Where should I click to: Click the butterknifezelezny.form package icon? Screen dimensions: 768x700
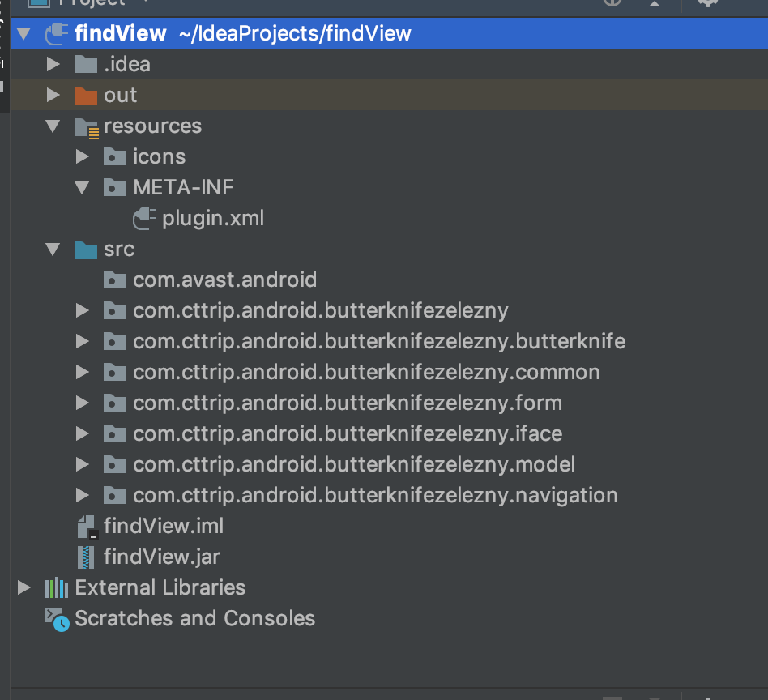click(x=115, y=403)
